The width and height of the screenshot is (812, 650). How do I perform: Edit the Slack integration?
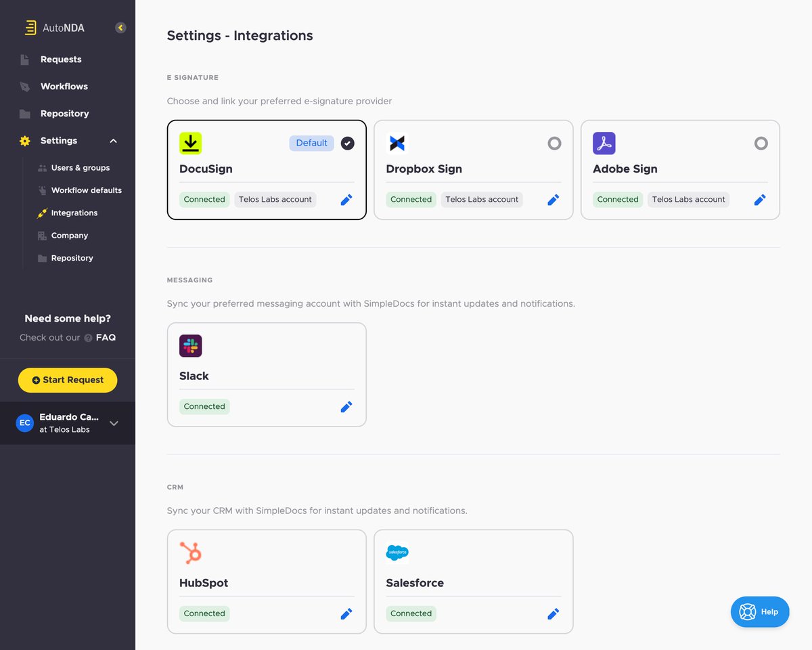coord(346,407)
